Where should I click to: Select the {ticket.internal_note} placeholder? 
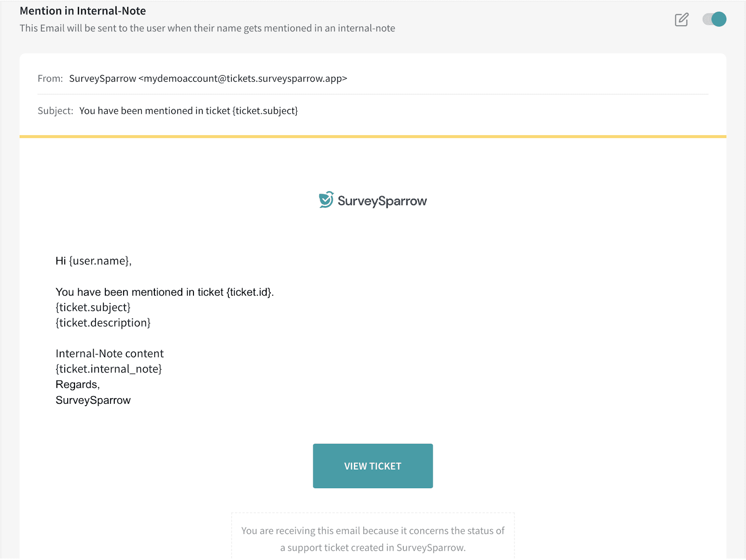(x=109, y=369)
